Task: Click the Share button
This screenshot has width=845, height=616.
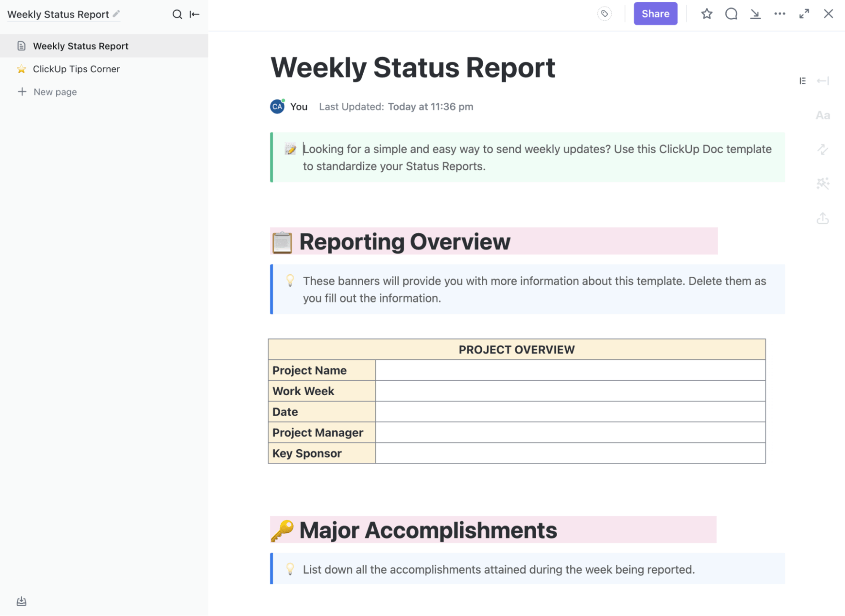Action: point(655,14)
